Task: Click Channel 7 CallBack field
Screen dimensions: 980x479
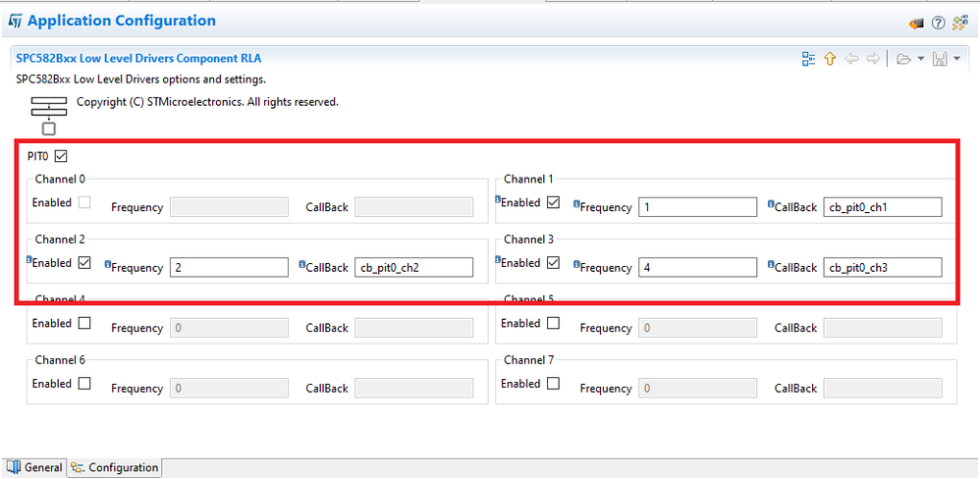Action: tap(883, 388)
